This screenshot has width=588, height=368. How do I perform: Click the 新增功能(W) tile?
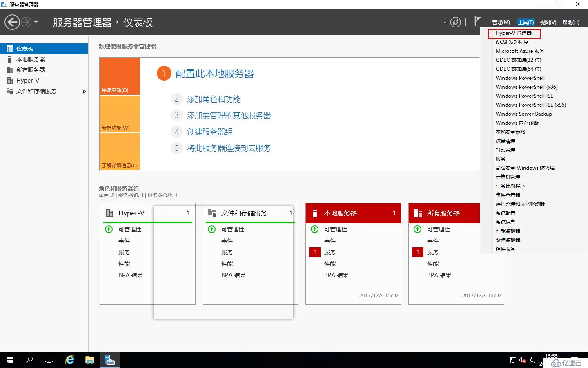coord(120,114)
